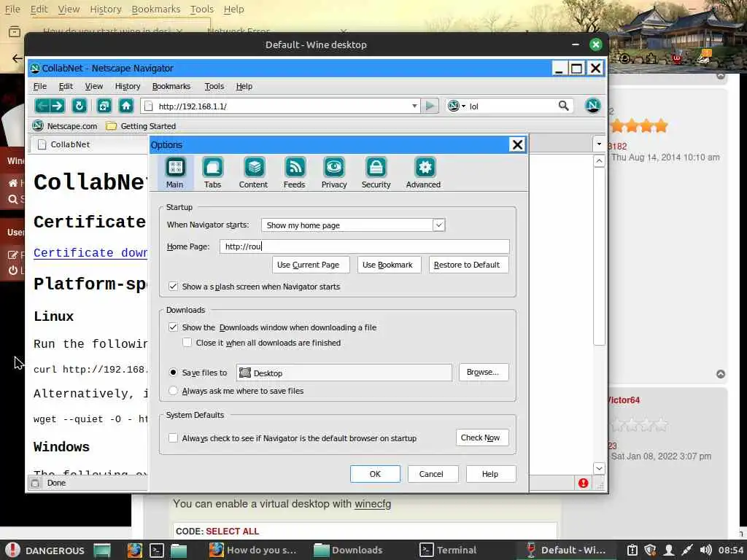
Task: Open the Feeds options panel
Action: [x=294, y=173]
